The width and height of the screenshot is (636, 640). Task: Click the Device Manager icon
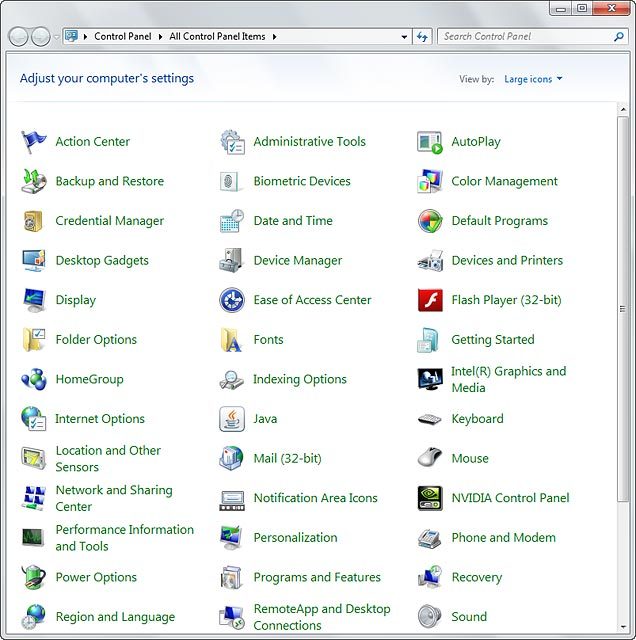point(231,260)
